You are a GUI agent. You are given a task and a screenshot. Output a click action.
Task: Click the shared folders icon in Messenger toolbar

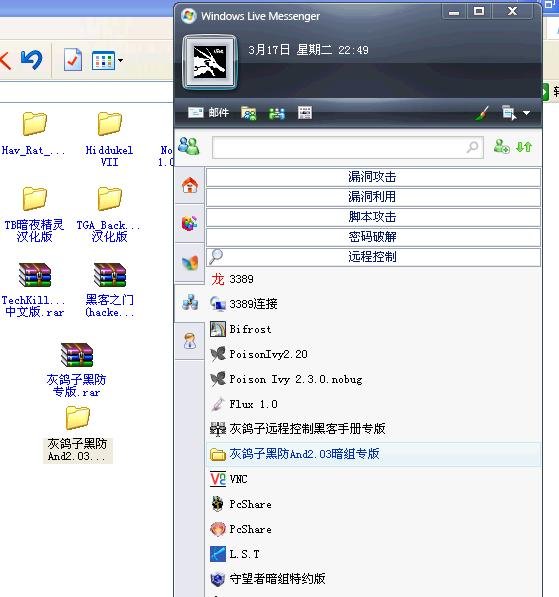[x=249, y=113]
